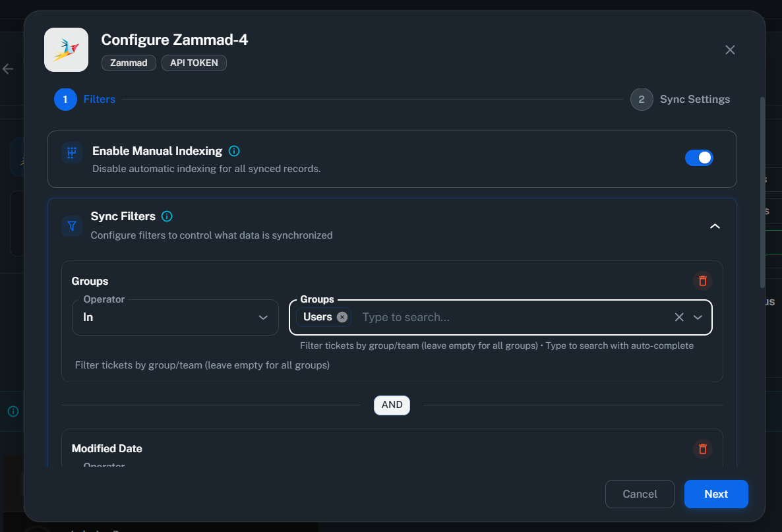Remove the Users chip from Groups filter
This screenshot has height=532, width=782.
tap(342, 316)
